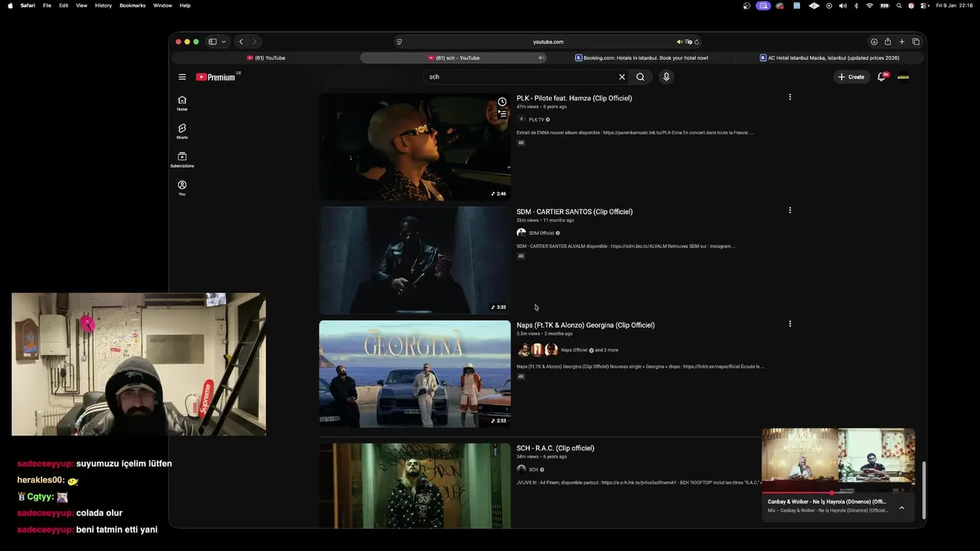Image resolution: width=980 pixels, height=551 pixels.
Task: Visit the Naps Officiel channel
Action: click(x=573, y=350)
